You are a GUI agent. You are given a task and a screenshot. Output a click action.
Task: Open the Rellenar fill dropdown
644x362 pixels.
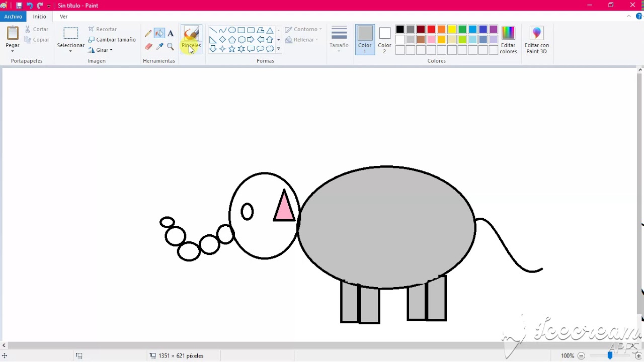point(301,40)
